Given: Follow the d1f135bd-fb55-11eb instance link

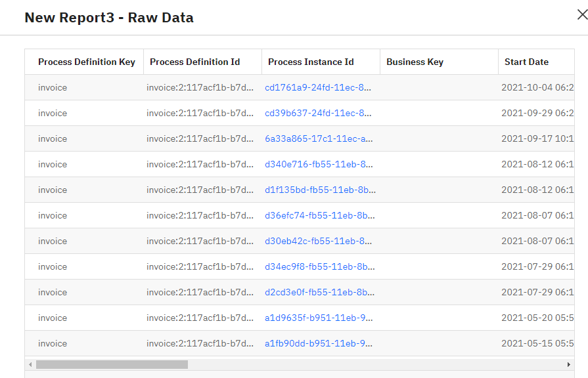Looking at the screenshot, I should (320, 190).
